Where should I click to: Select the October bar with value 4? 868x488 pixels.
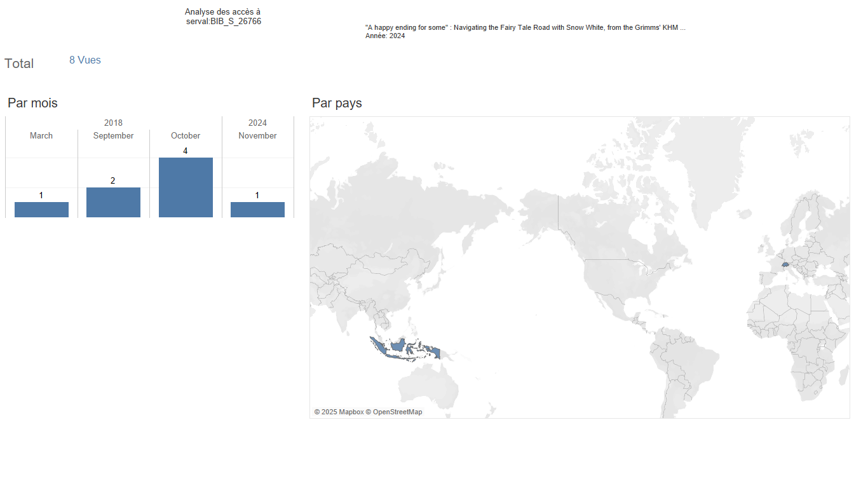click(186, 187)
